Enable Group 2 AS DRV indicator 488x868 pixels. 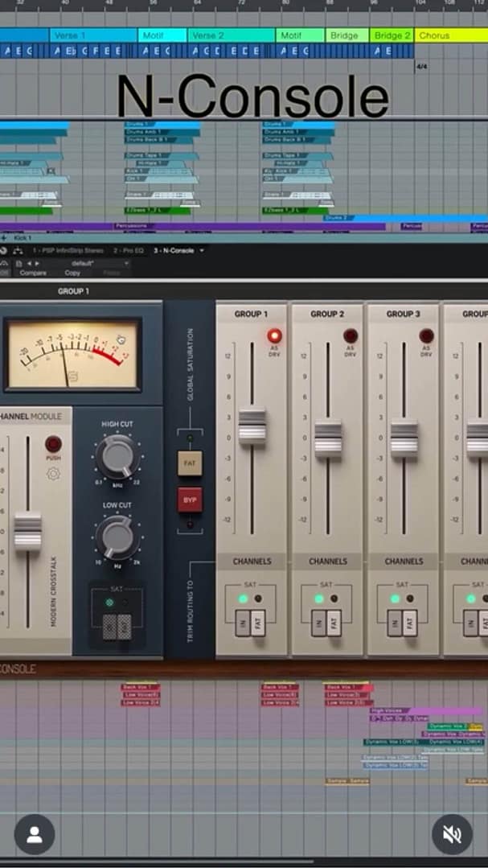coord(351,335)
